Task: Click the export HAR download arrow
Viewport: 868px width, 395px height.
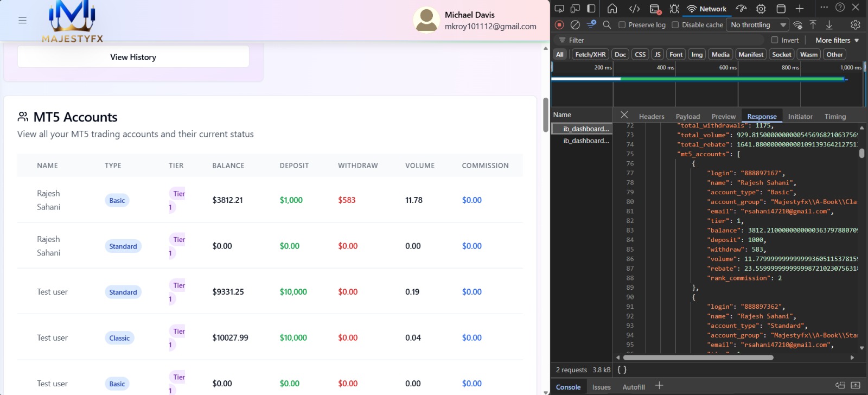Action: coord(829,25)
